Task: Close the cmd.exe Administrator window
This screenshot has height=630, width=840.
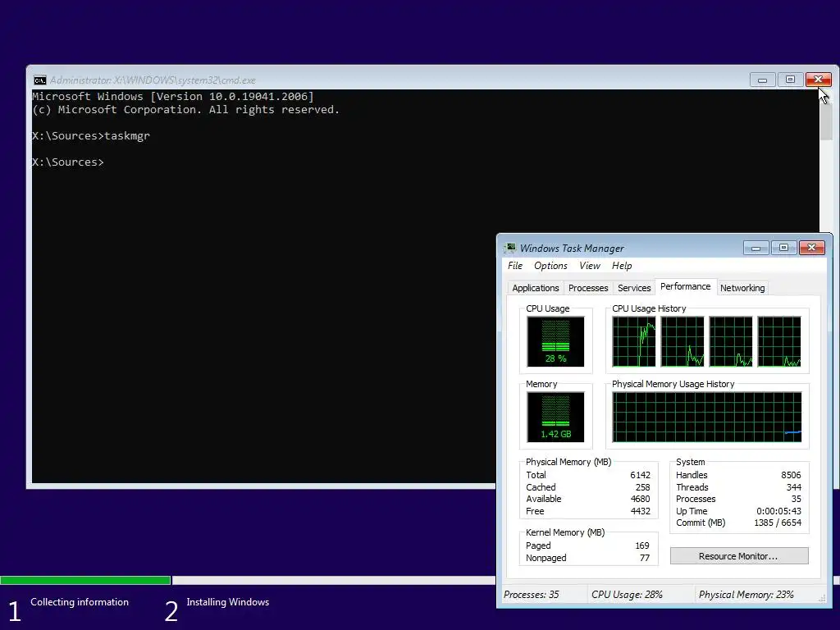Action: point(818,80)
